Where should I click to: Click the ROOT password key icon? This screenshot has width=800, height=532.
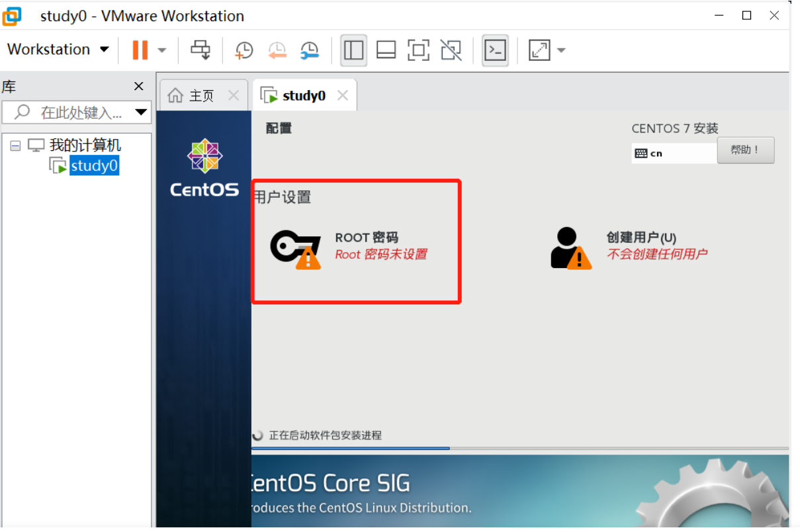pyautogui.click(x=295, y=249)
